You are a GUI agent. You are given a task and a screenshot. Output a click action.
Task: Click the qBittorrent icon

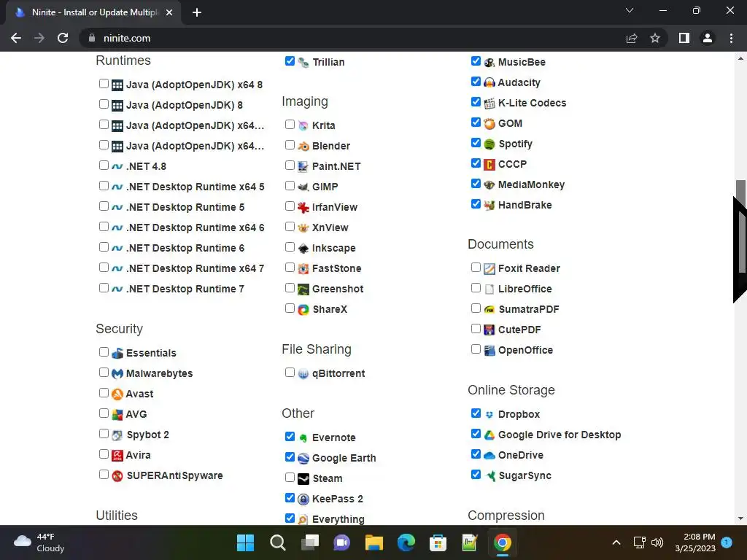(303, 374)
